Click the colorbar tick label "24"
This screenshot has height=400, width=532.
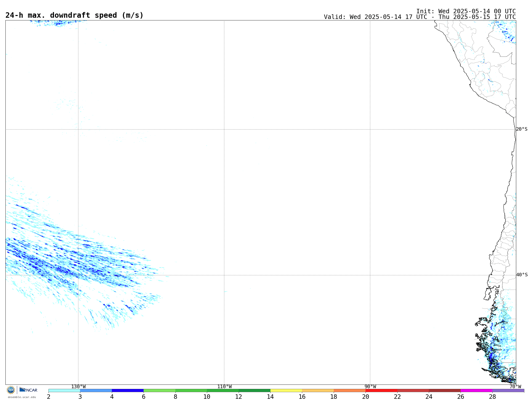429,397
